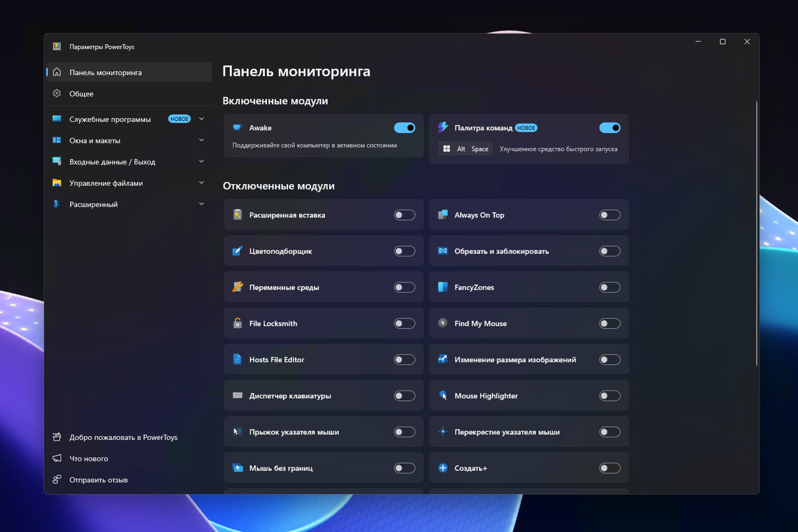Click the Hosts File Editor icon
798x532 pixels.
[237, 360]
